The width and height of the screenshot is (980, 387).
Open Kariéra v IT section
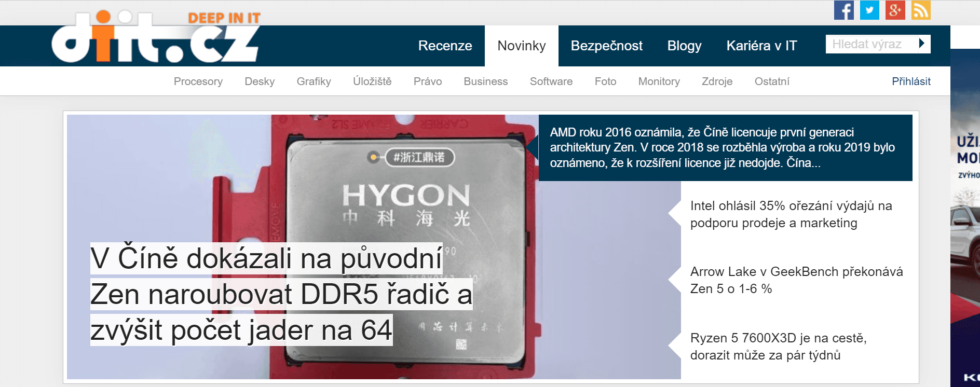(761, 46)
